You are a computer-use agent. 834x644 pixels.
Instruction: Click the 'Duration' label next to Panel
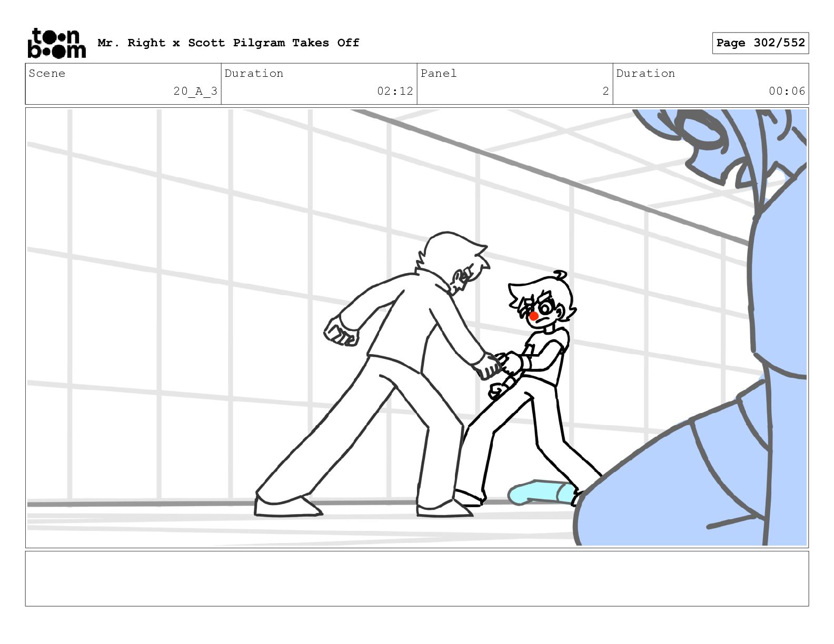(x=646, y=73)
